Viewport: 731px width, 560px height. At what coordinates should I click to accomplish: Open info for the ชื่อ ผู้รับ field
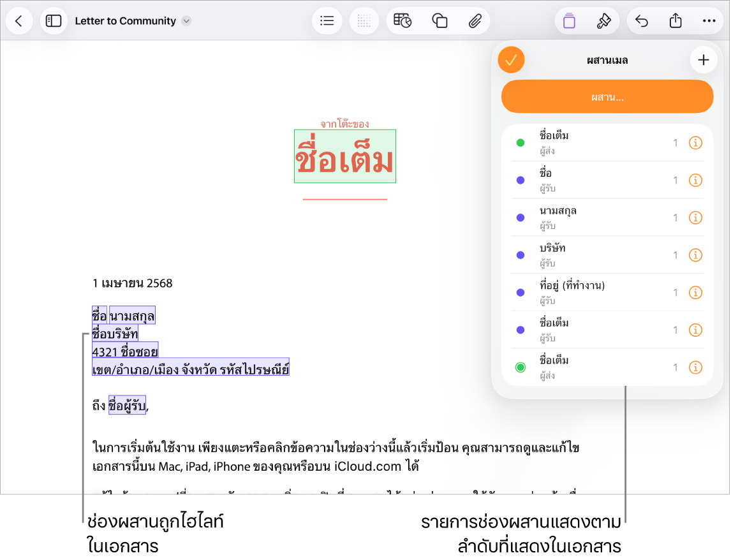695,180
